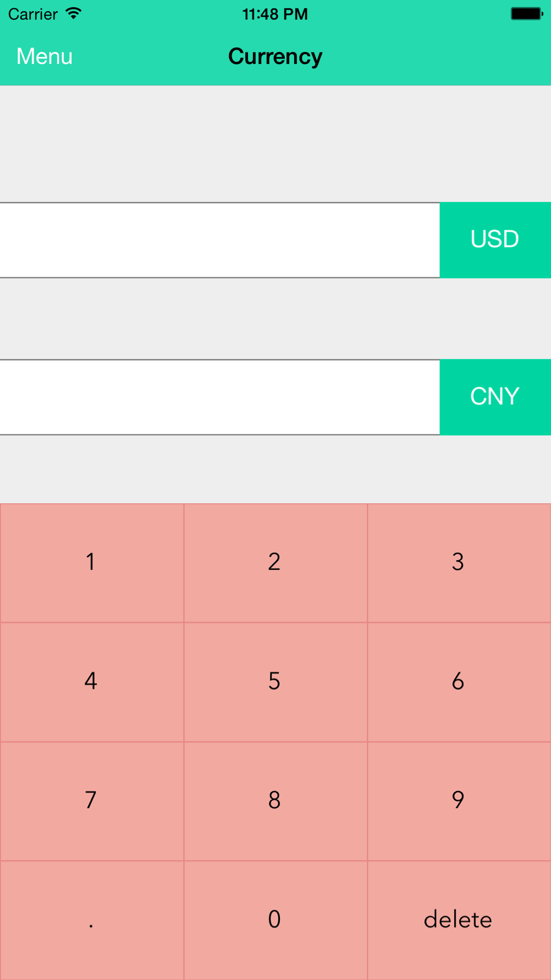Tap the battery icon in status bar
Image resolution: width=551 pixels, height=980 pixels.
[x=526, y=14]
